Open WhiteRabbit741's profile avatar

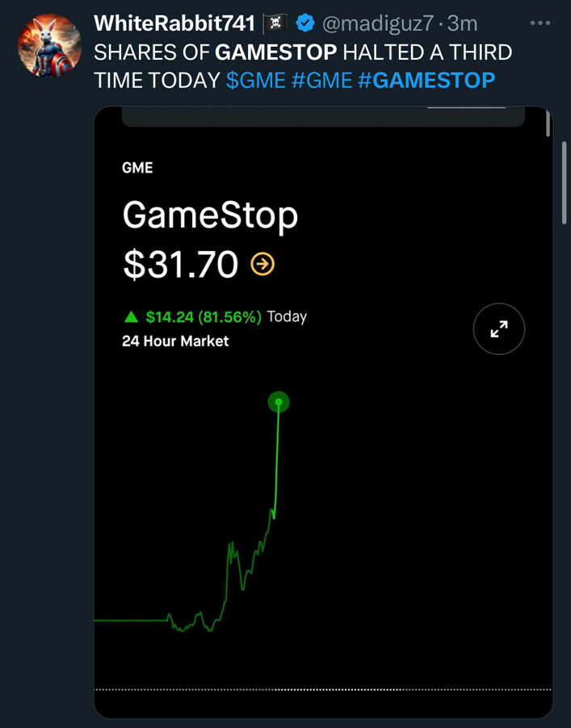49,46
